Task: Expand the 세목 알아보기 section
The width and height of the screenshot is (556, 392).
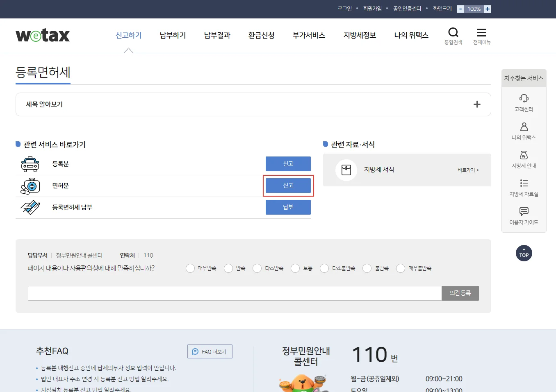Action: [x=477, y=104]
